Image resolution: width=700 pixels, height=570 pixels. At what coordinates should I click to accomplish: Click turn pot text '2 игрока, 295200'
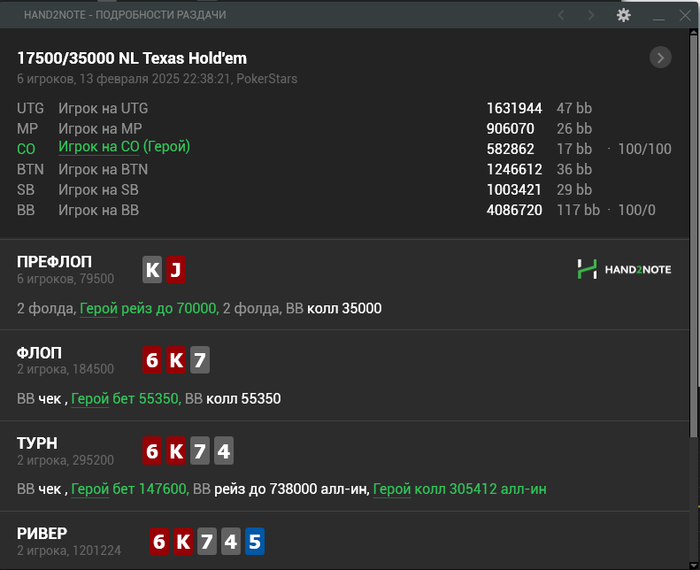click(66, 460)
